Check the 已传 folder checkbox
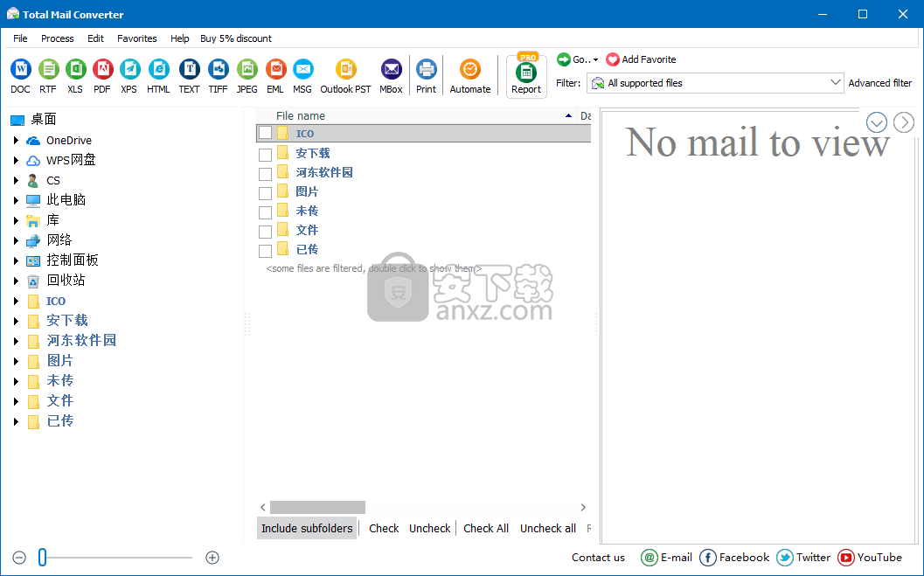 [265, 251]
